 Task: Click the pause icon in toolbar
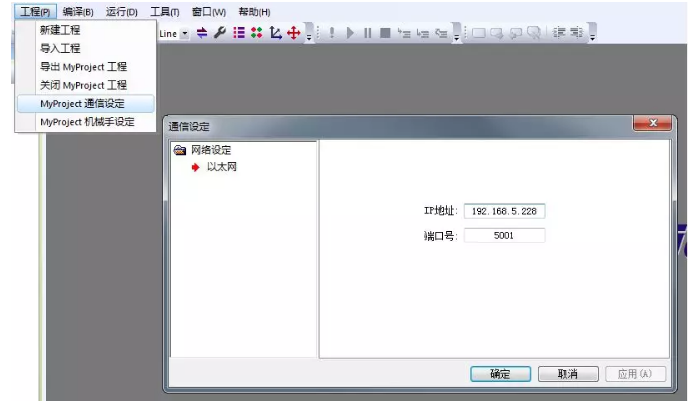367,33
